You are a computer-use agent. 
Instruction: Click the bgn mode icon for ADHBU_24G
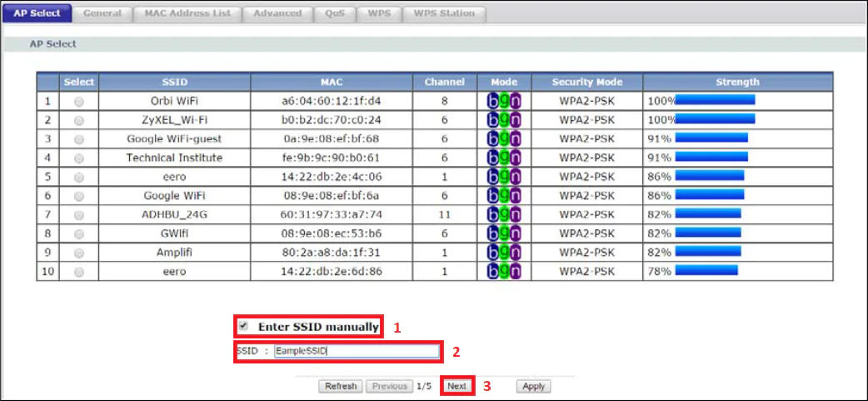[x=504, y=215]
